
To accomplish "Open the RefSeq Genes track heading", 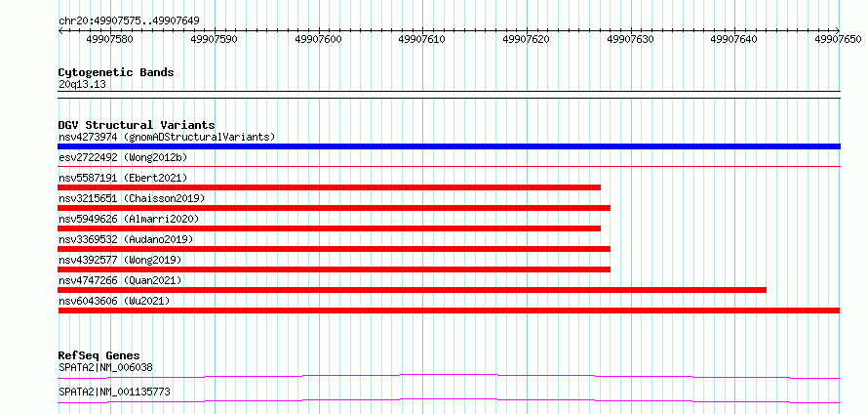I will [x=99, y=355].
